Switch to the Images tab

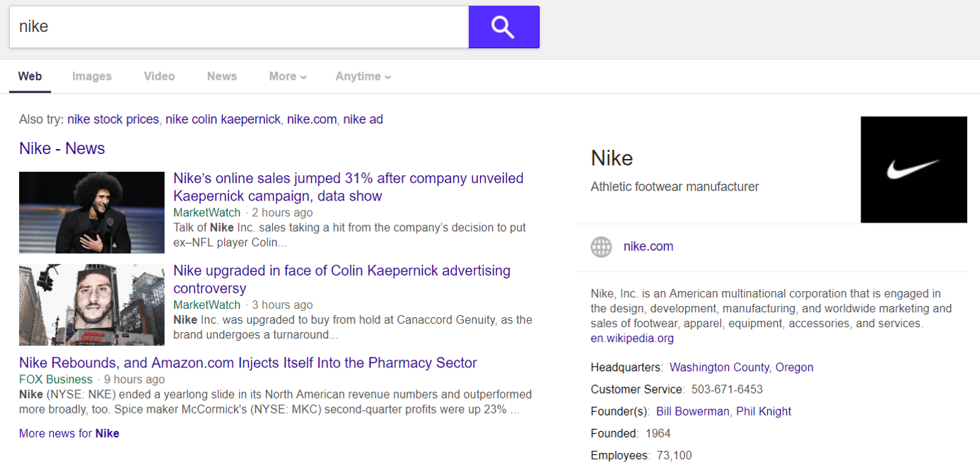(92, 76)
